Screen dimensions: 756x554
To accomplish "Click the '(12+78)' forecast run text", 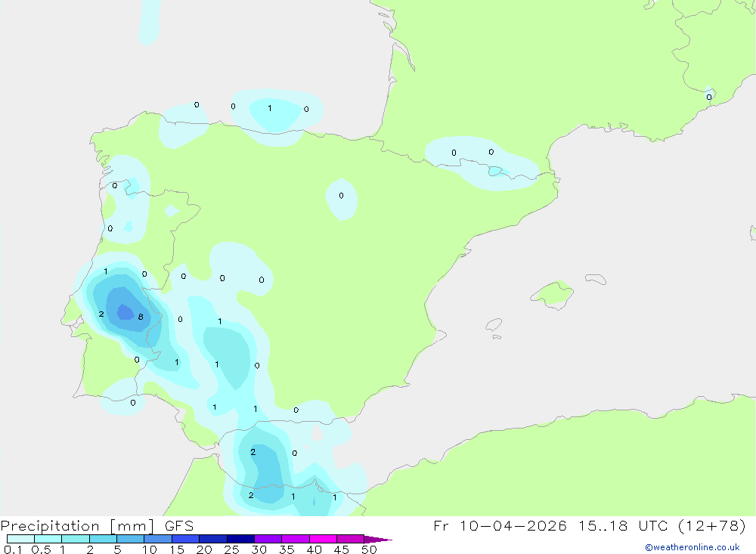I will pyautogui.click(x=712, y=525).
